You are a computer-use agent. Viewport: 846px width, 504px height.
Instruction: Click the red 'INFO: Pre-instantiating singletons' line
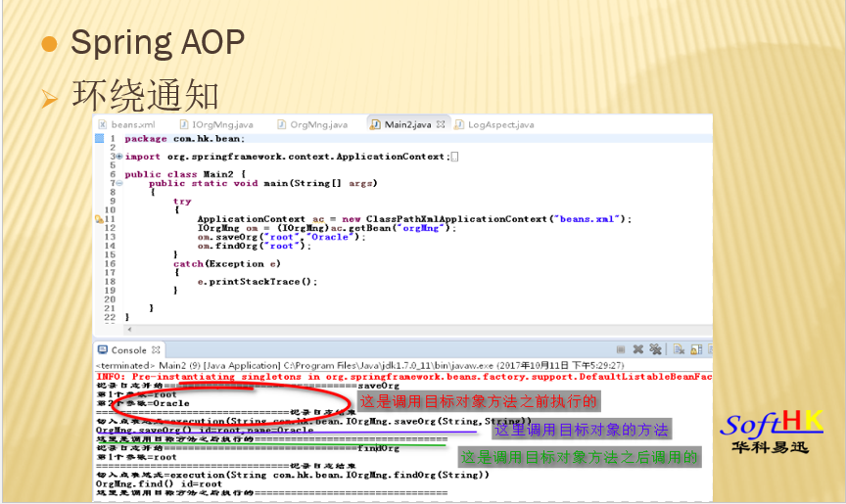[403, 376]
